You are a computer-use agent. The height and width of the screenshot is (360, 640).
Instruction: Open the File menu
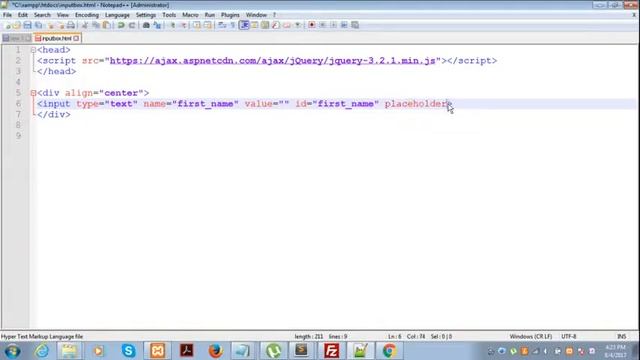(7, 15)
